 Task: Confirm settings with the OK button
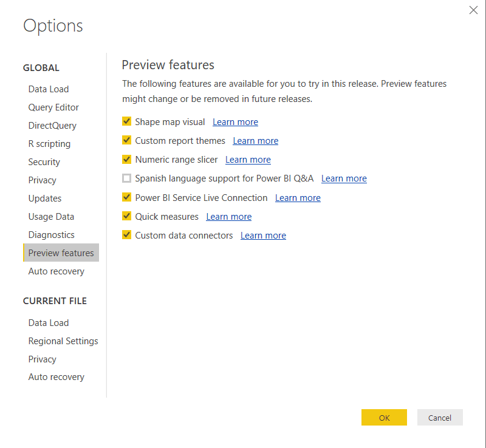(384, 417)
